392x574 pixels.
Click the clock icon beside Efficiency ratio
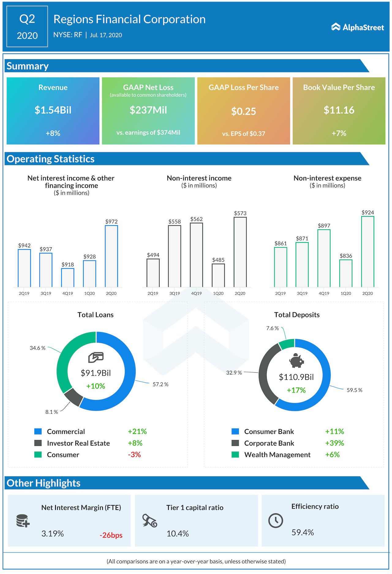pos(276,520)
